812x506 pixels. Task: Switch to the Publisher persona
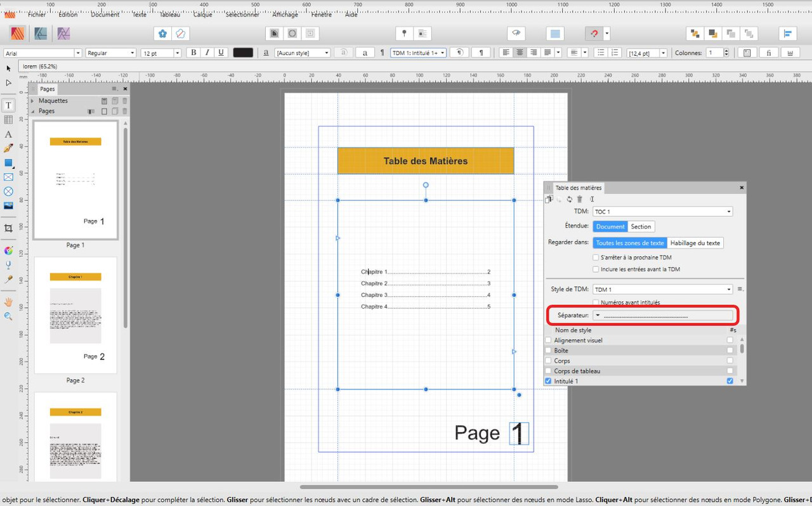tap(18, 33)
